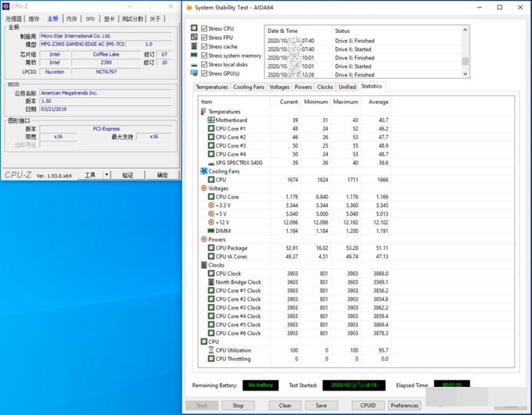This screenshot has width=532, height=415.
Task: Uncheck the Stress CPU checkbox
Action: pyautogui.click(x=204, y=28)
